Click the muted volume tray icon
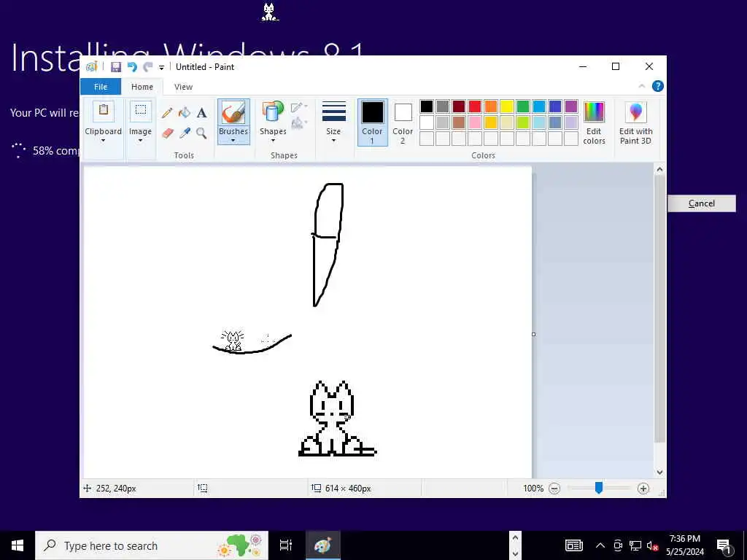The width and height of the screenshot is (747, 560). pyautogui.click(x=653, y=546)
